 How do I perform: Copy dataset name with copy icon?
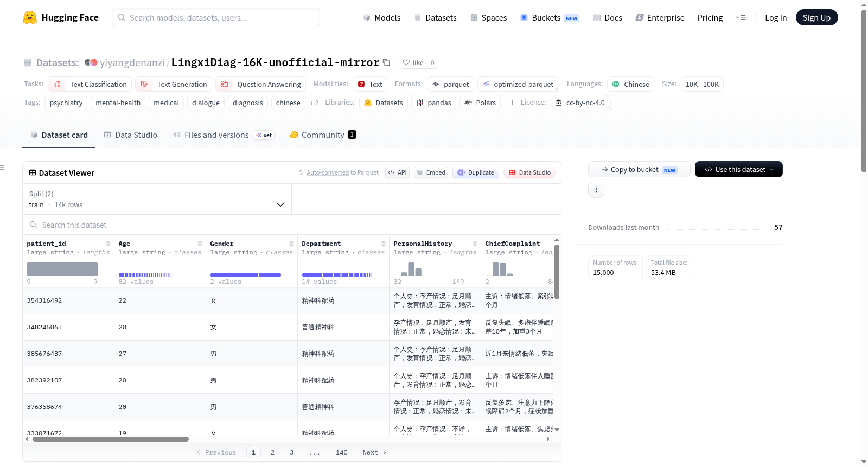click(x=386, y=62)
